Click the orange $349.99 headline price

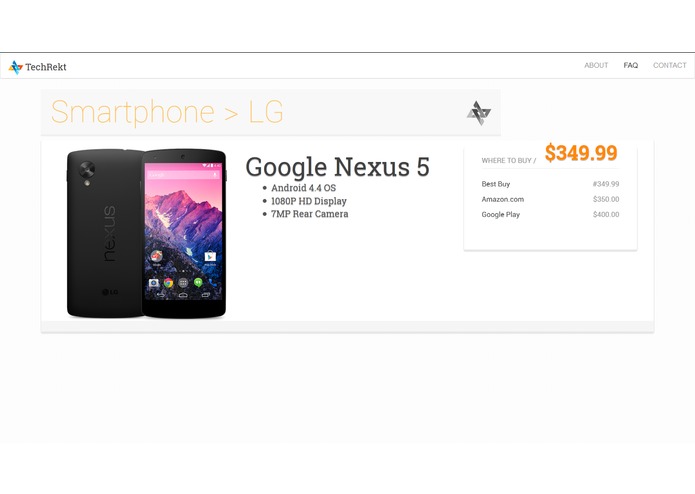[x=581, y=153]
